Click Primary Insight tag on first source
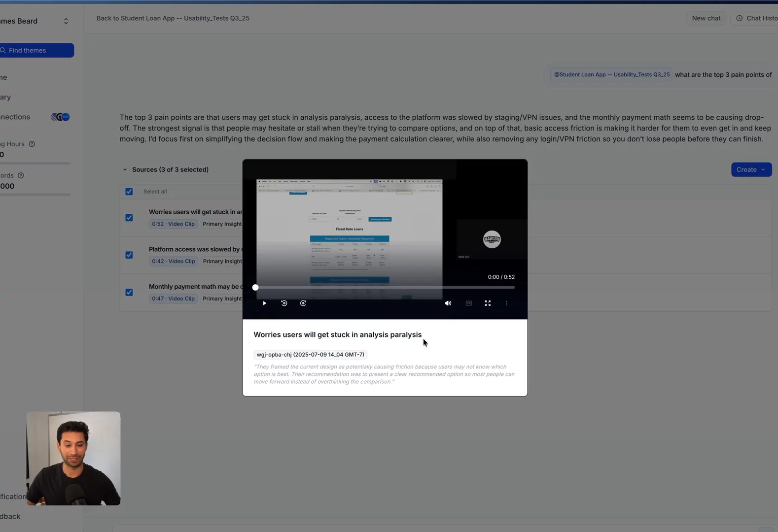Image resolution: width=778 pixels, height=532 pixels. (x=221, y=224)
